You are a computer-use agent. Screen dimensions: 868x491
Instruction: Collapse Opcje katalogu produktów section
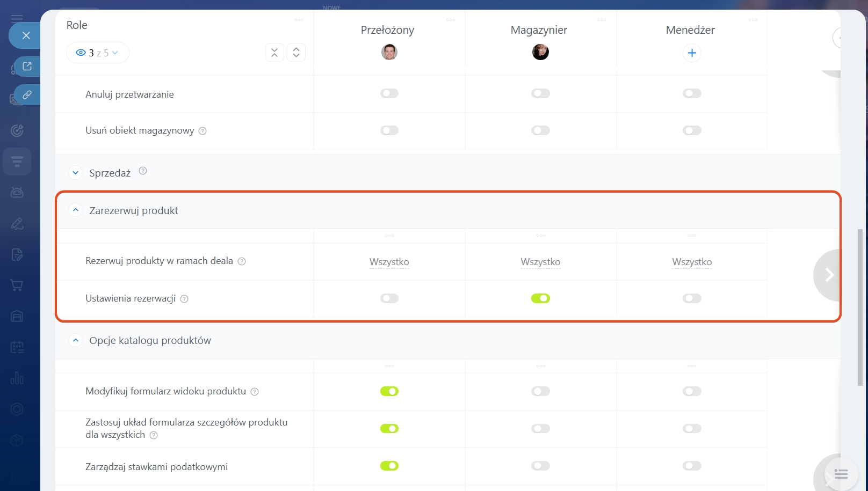[x=76, y=340]
